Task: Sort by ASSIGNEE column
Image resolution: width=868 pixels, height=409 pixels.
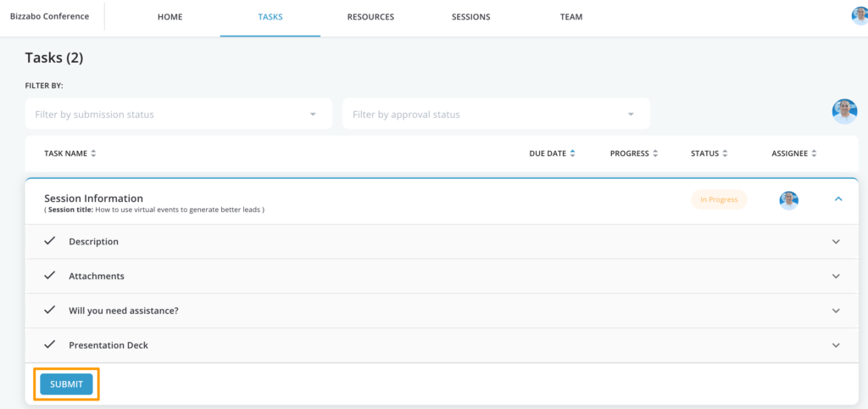Action: coord(793,154)
